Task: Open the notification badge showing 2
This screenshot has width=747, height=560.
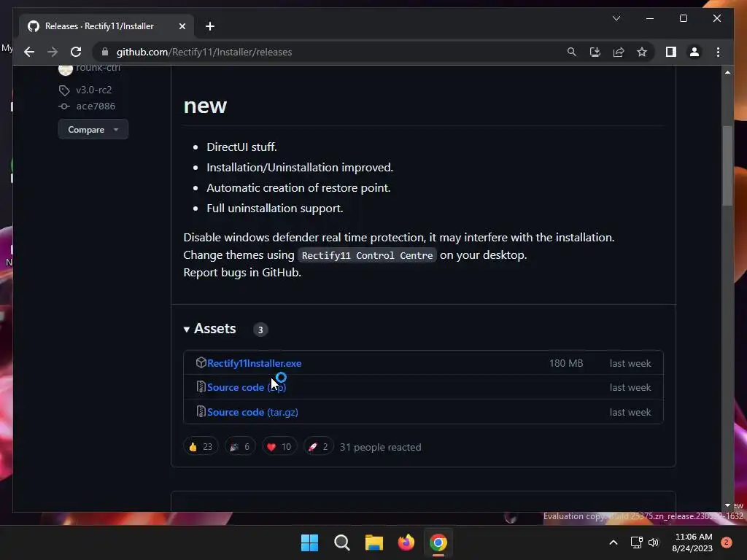Action: tap(727, 542)
